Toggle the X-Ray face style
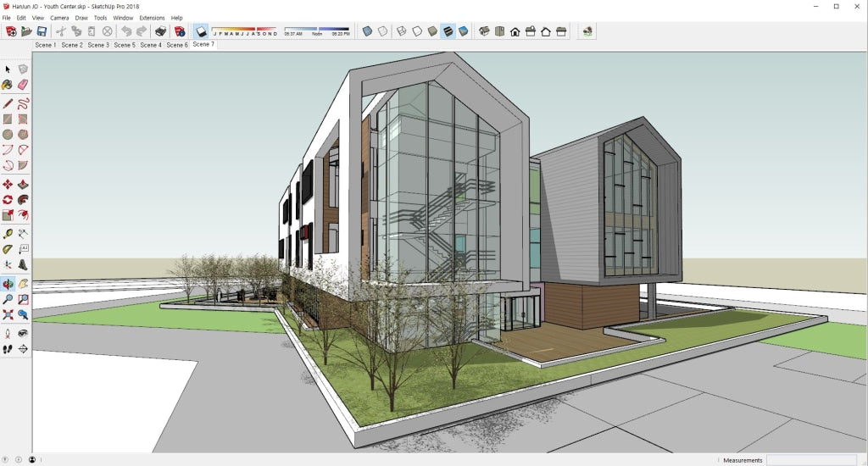 [367, 31]
